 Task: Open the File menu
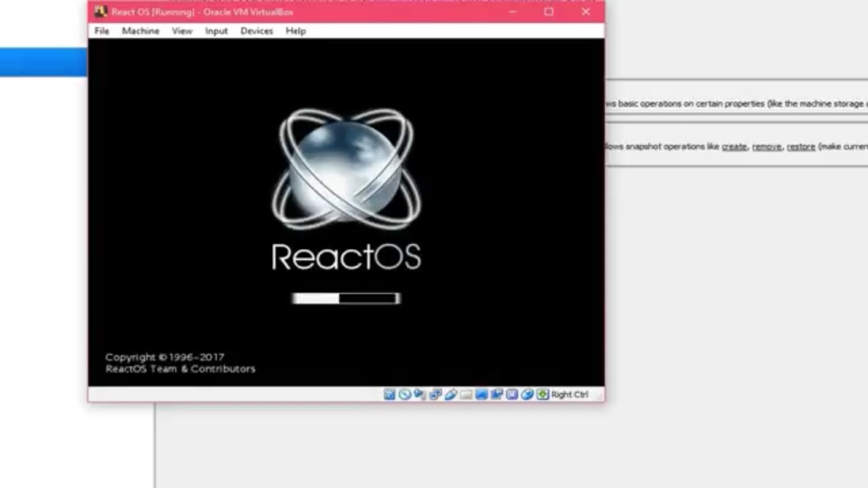coord(102,31)
